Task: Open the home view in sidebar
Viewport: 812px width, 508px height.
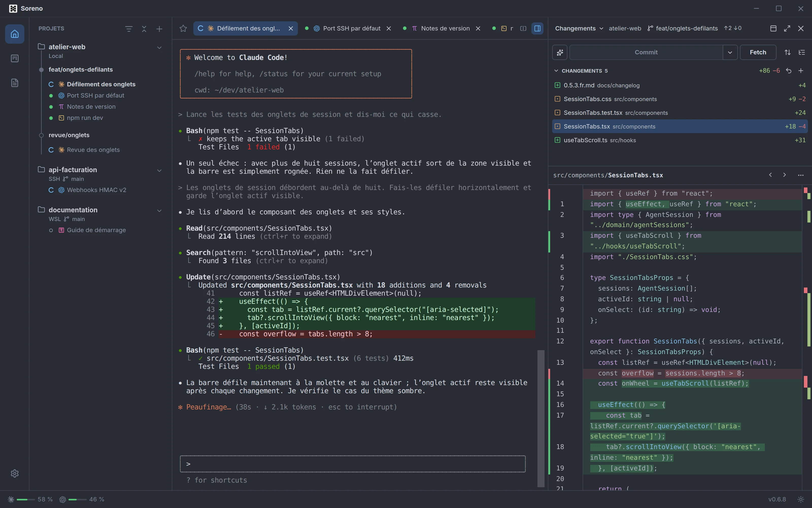Action: click(14, 34)
